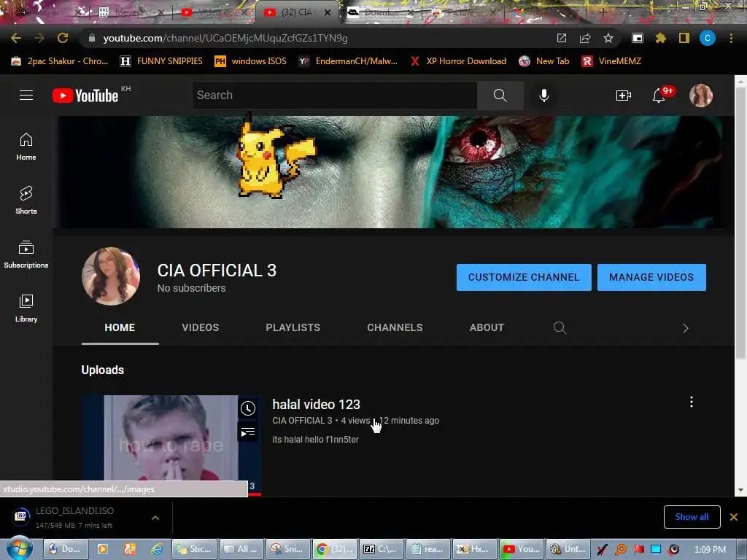
Task: Click Show all downloads button
Action: point(692,517)
